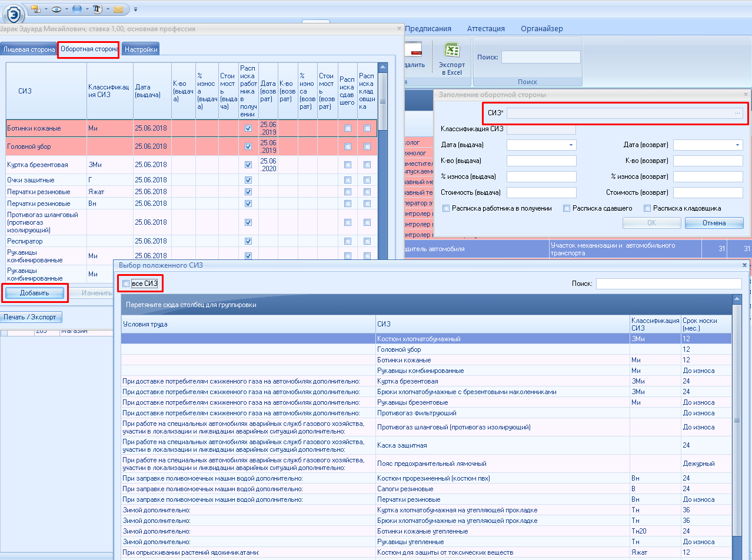Click the 'Отмена' button
Viewport: 752px width, 560px height.
point(714,223)
